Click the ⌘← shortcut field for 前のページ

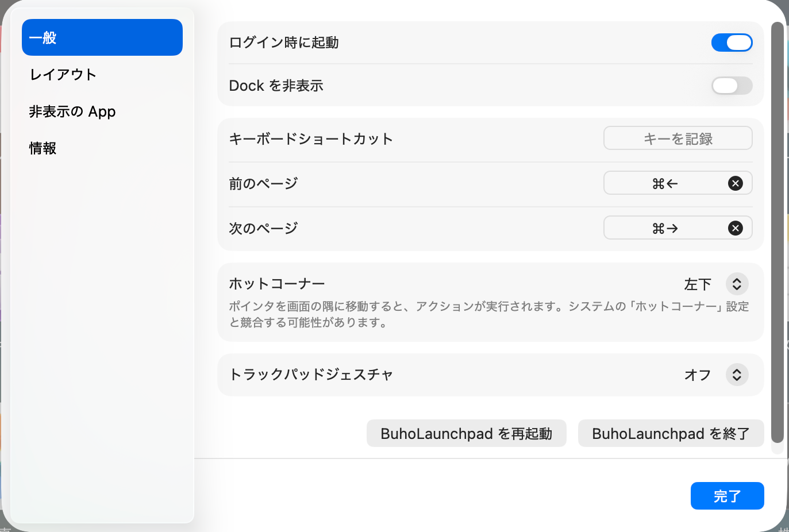pyautogui.click(x=664, y=183)
